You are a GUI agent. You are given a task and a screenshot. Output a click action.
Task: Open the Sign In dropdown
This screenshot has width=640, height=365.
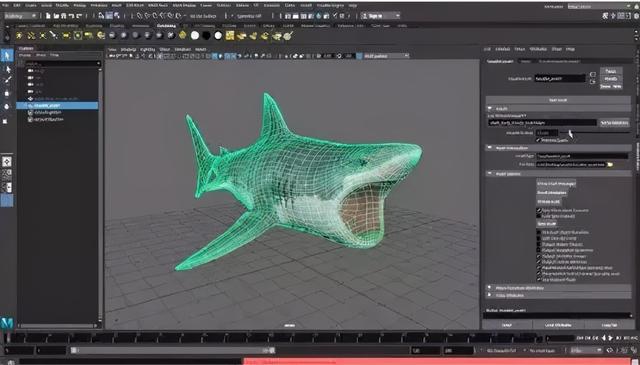click(x=380, y=16)
